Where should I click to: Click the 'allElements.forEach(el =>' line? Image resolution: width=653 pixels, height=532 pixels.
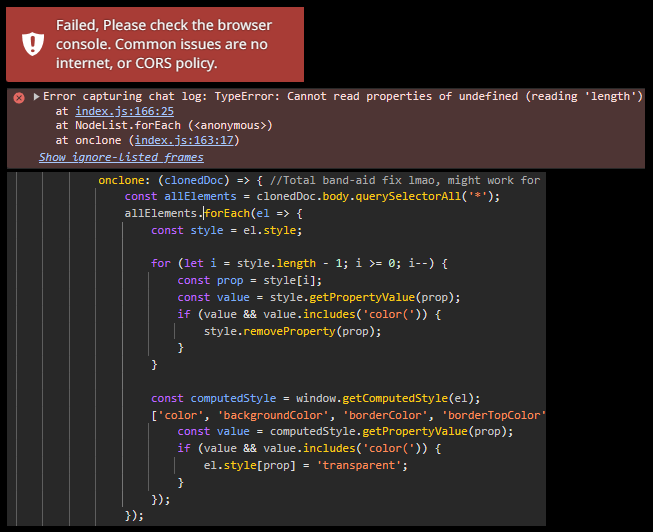click(214, 213)
